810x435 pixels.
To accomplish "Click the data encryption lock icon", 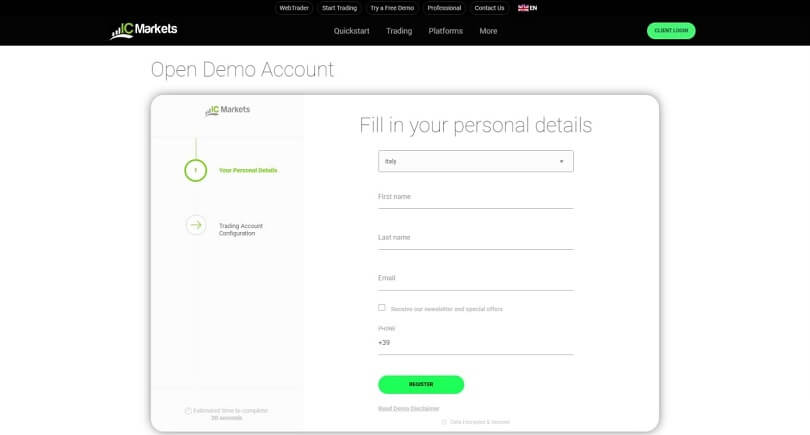I will coord(444,422).
